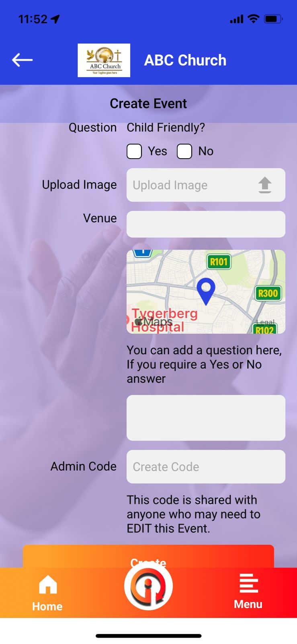The height and width of the screenshot is (644, 297).
Task: Tap the Tygerberg Hospital map label
Action: click(164, 320)
